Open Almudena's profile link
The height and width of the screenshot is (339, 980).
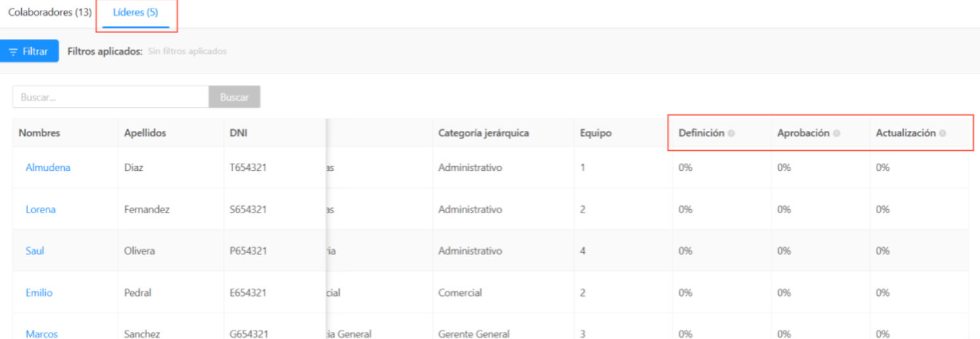point(48,168)
